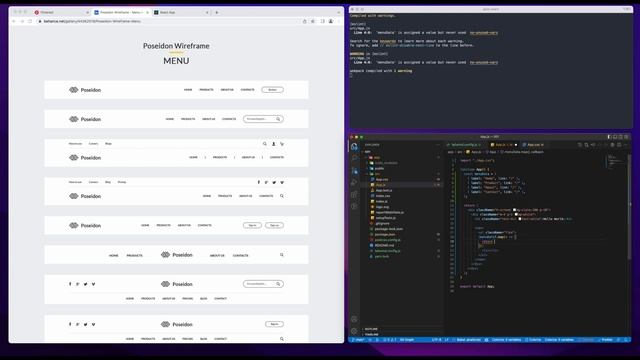Open yarn.lock in VS Code explorer
This screenshot has width=640, height=360.
click(x=382, y=256)
